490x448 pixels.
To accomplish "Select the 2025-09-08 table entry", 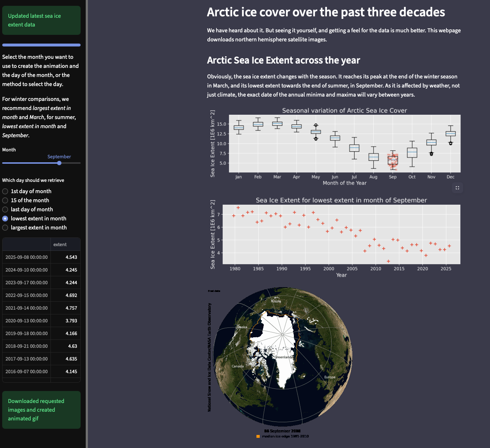I will point(41,257).
